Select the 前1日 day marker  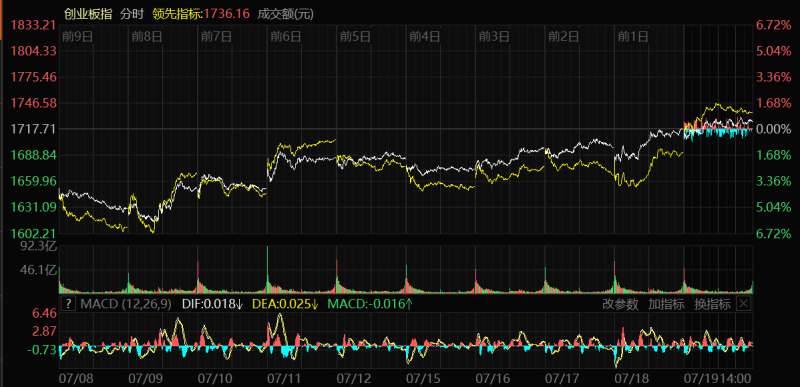(633, 36)
